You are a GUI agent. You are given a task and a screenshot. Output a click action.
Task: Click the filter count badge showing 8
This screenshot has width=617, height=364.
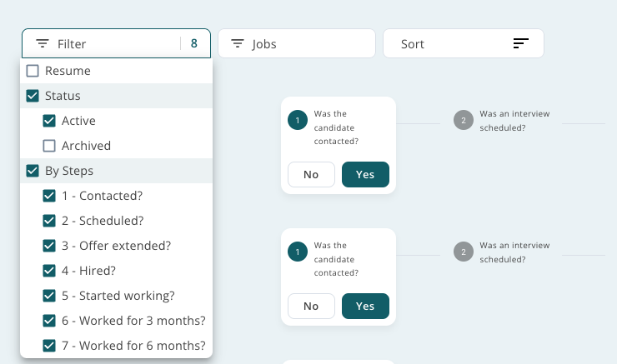click(194, 43)
